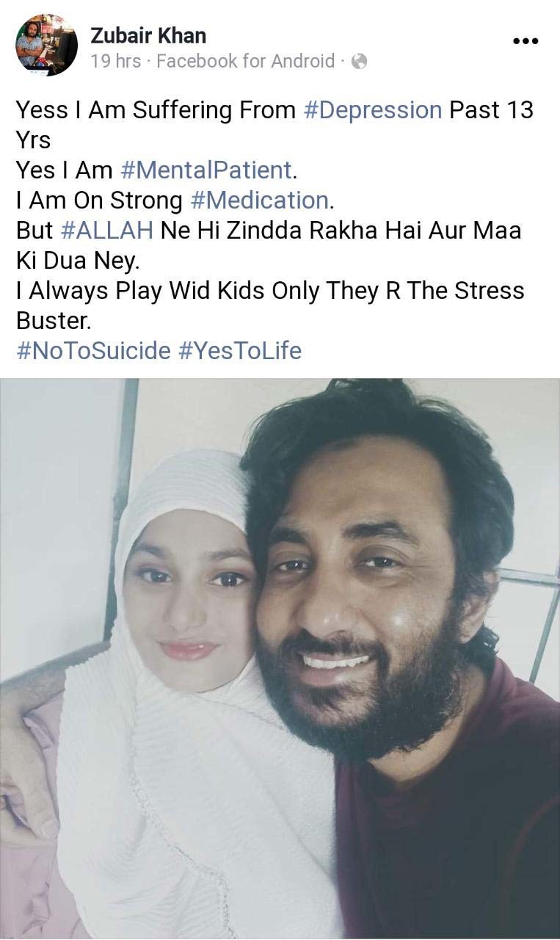Click the 'I Always Play Wid Kids' sentence
The image size is (560, 940).
tap(270, 305)
